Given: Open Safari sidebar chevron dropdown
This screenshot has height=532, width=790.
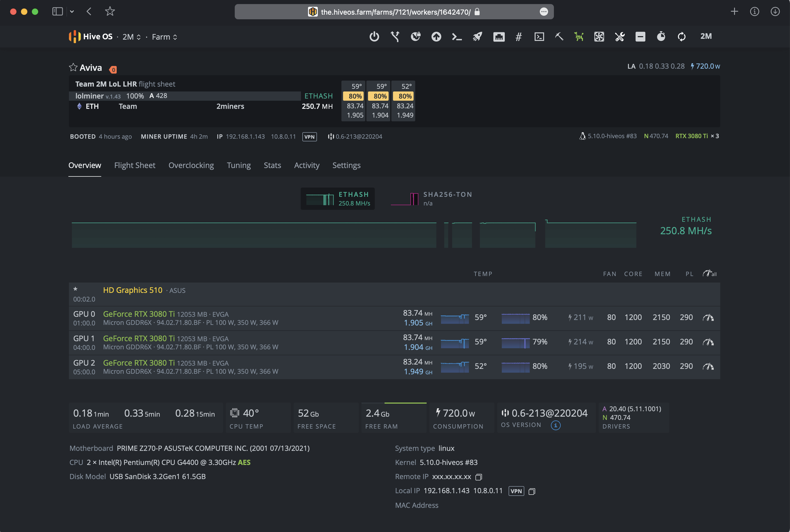Looking at the screenshot, I should pos(72,11).
